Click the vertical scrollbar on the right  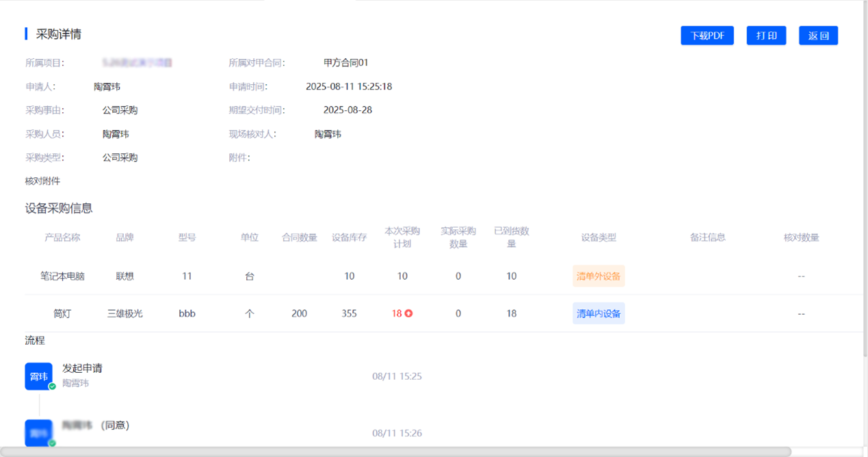(x=863, y=178)
